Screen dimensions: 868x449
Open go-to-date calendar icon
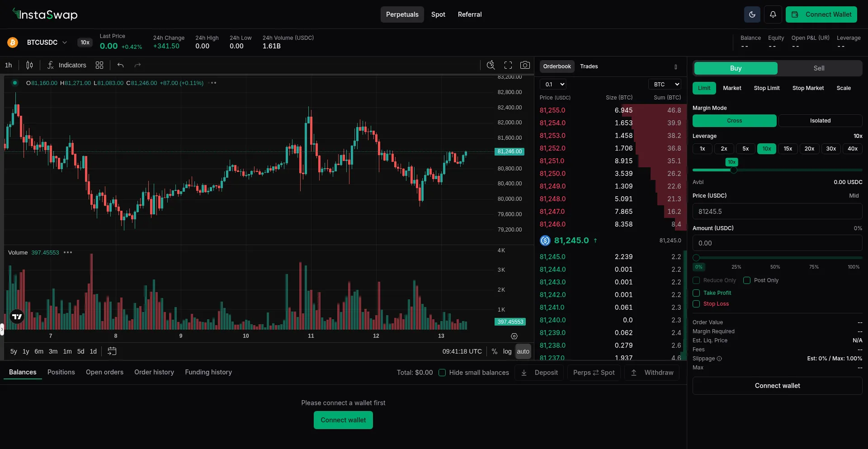pyautogui.click(x=112, y=351)
